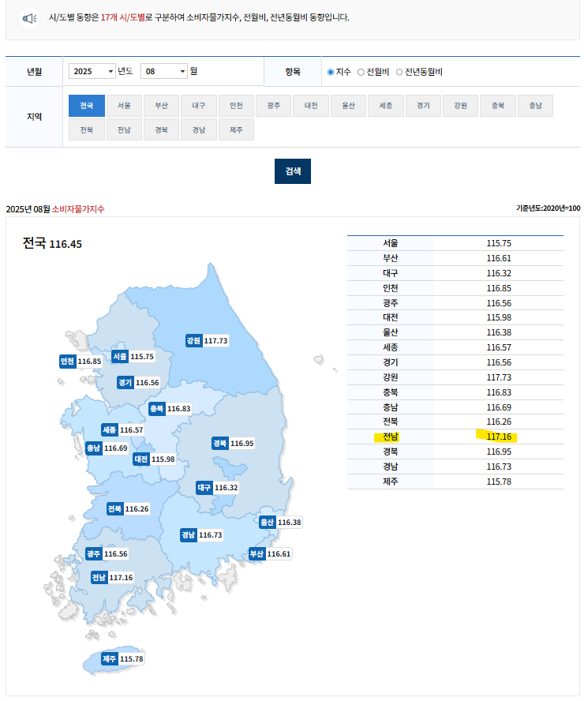This screenshot has height=701, width=588.
Task: Click the 광주 116.56 map label
Action: click(x=107, y=554)
